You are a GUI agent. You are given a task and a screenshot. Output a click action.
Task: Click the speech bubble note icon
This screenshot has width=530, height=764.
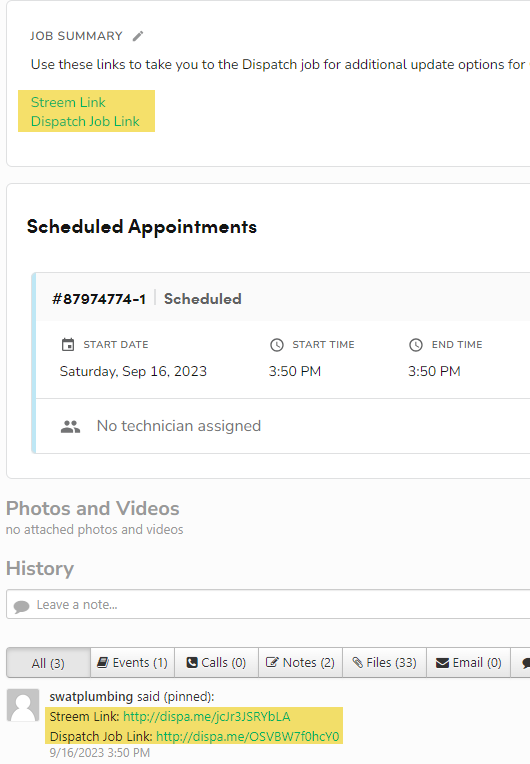tap(21, 606)
